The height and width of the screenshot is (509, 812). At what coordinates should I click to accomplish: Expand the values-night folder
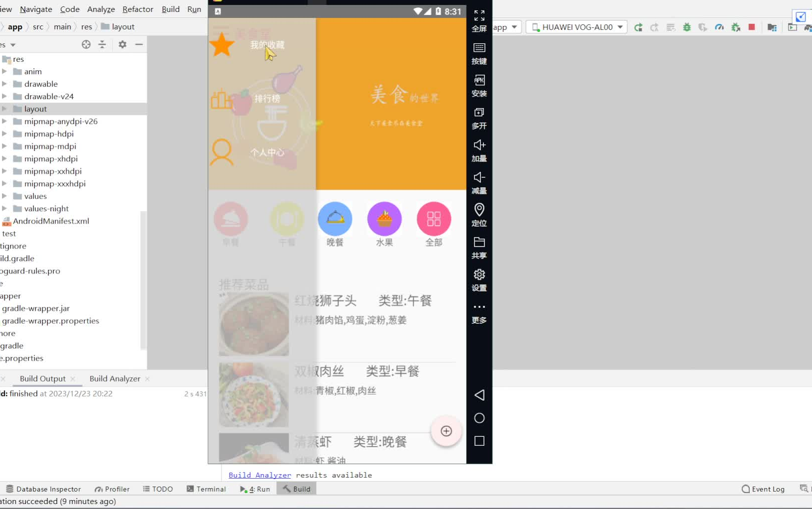point(4,208)
